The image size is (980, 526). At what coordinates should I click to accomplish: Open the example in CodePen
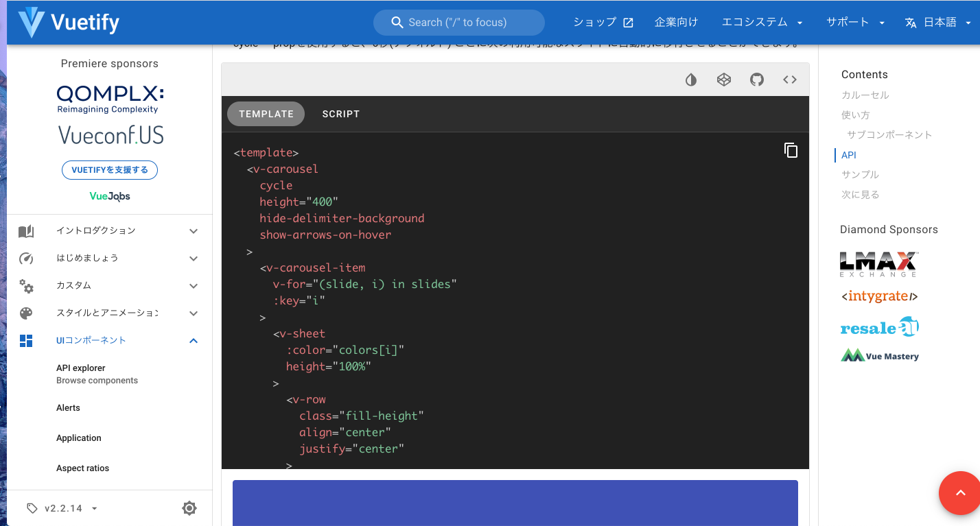pos(723,80)
